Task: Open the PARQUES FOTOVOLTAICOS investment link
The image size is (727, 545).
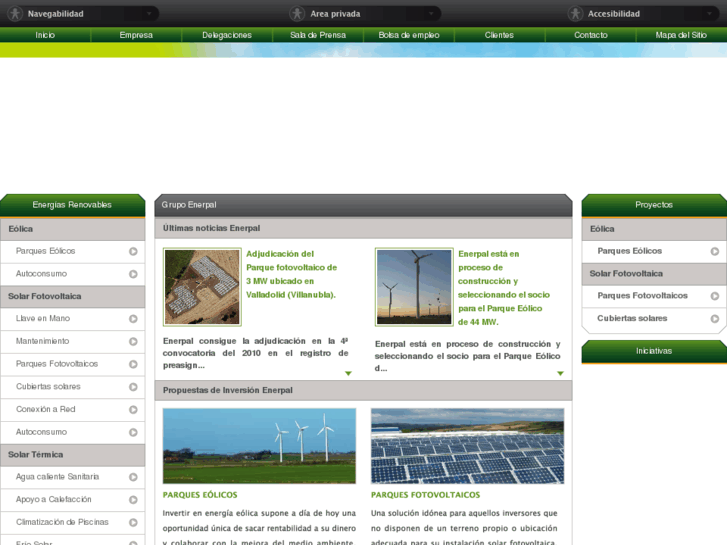Action: [x=426, y=495]
